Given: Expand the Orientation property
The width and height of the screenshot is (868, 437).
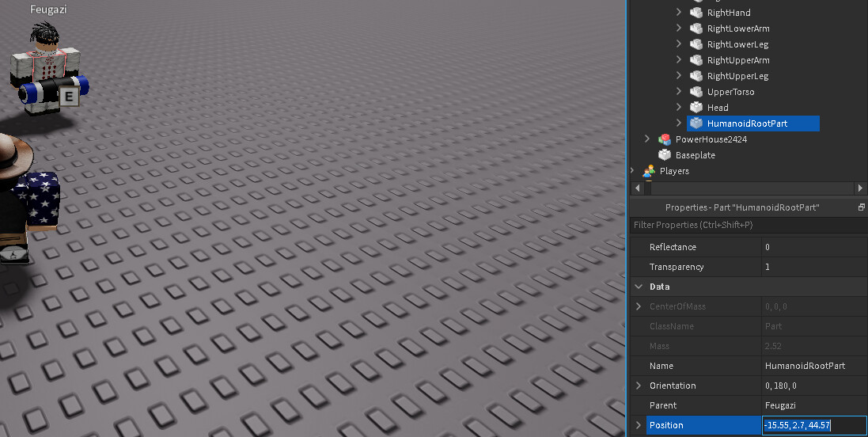Looking at the screenshot, I should click(639, 386).
